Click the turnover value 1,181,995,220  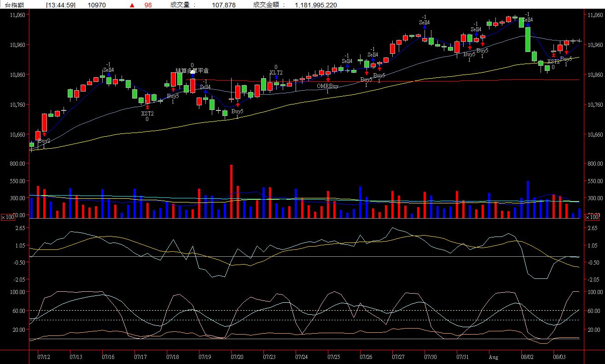(x=316, y=5)
